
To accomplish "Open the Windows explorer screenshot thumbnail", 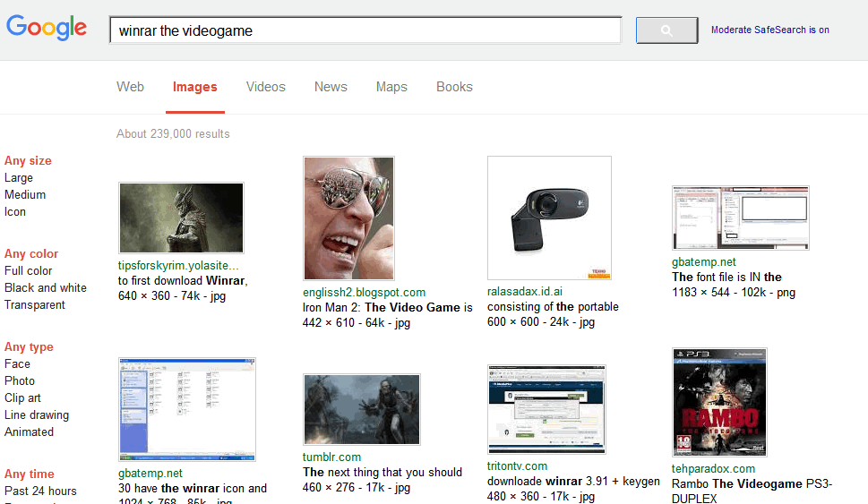I will click(187, 409).
